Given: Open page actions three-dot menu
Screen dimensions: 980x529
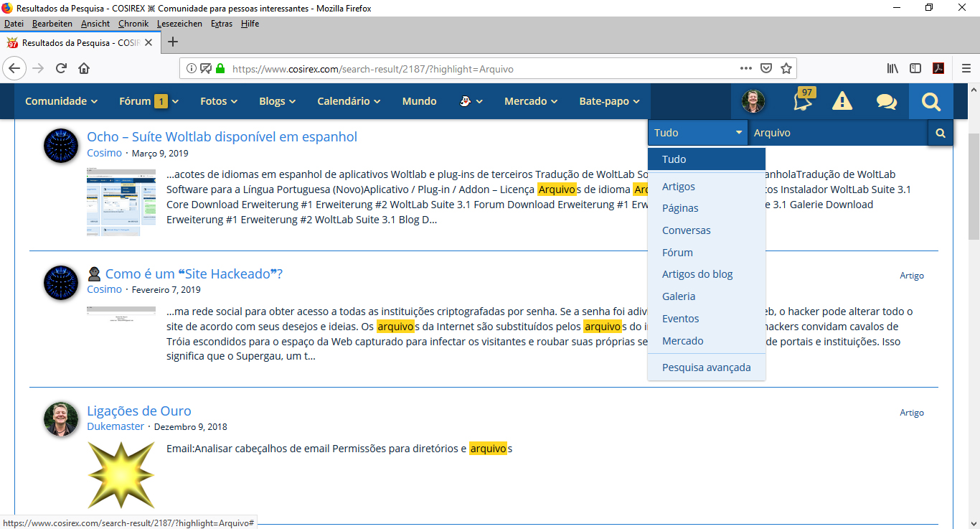Looking at the screenshot, I should [x=746, y=69].
